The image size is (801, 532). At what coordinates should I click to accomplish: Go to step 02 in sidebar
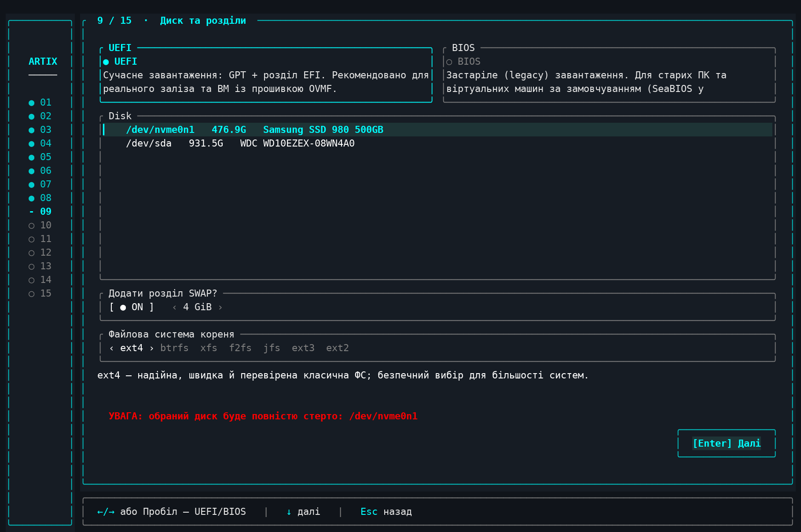(x=40, y=116)
